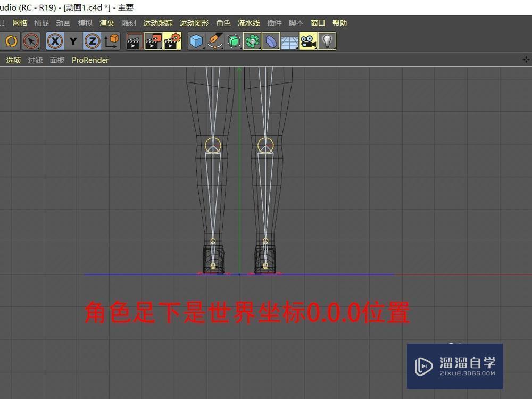Add a Light to the scene
The height and width of the screenshot is (399, 532).
point(326,41)
